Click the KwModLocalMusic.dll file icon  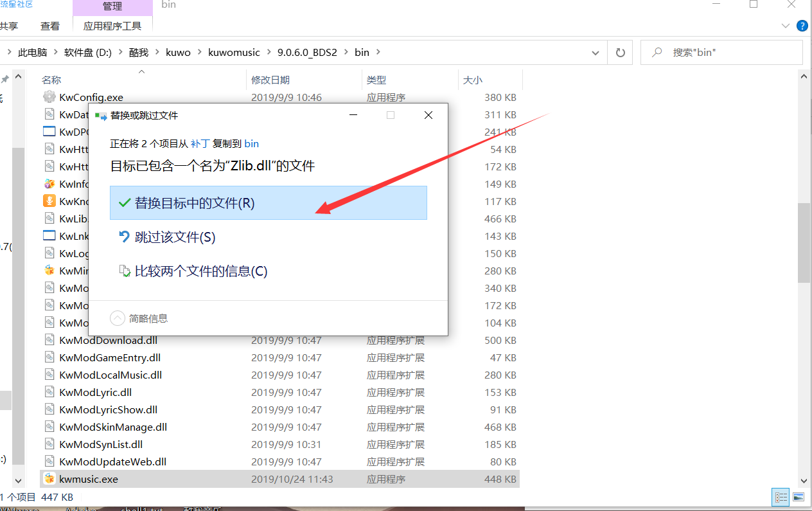tap(49, 375)
